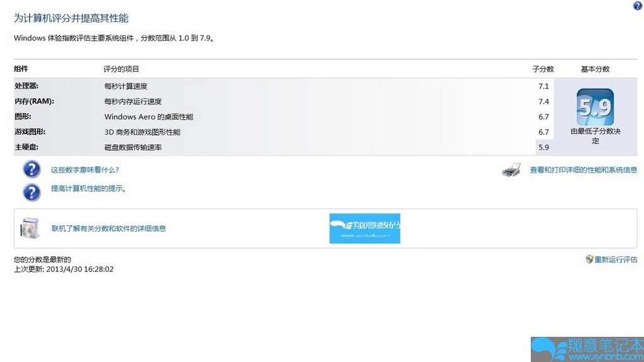Click the 每秒内存运行速度 description

pos(133,101)
